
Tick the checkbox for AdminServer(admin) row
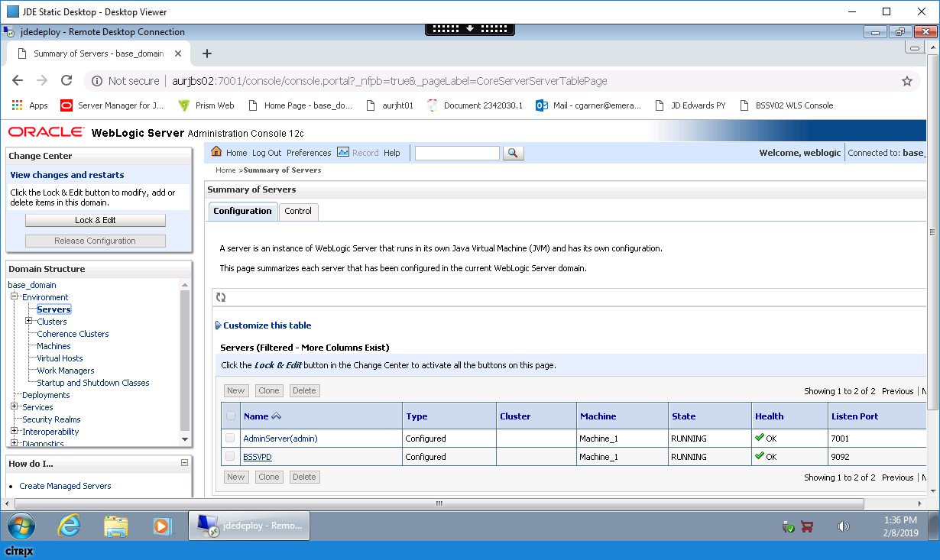(230, 439)
